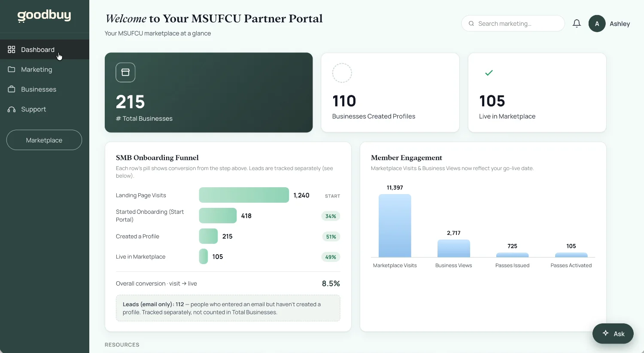The height and width of the screenshot is (353, 644).
Task: Click the Marketing folder icon
Action: pyautogui.click(x=12, y=69)
